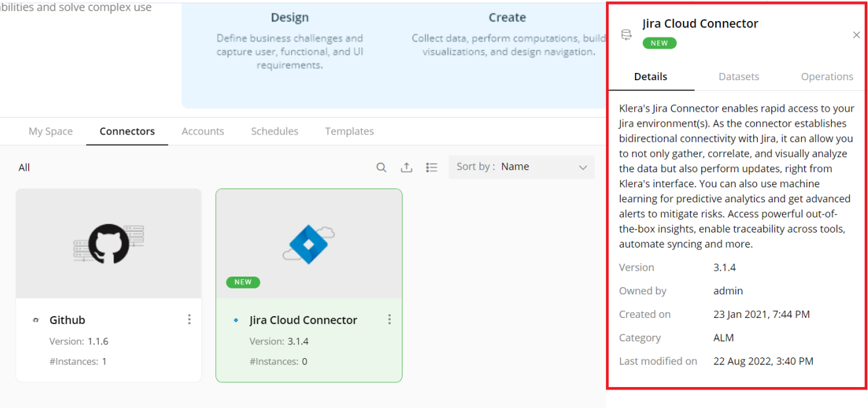Click the Jira connector description paragraph
This screenshot has height=408, width=868.
(736, 176)
